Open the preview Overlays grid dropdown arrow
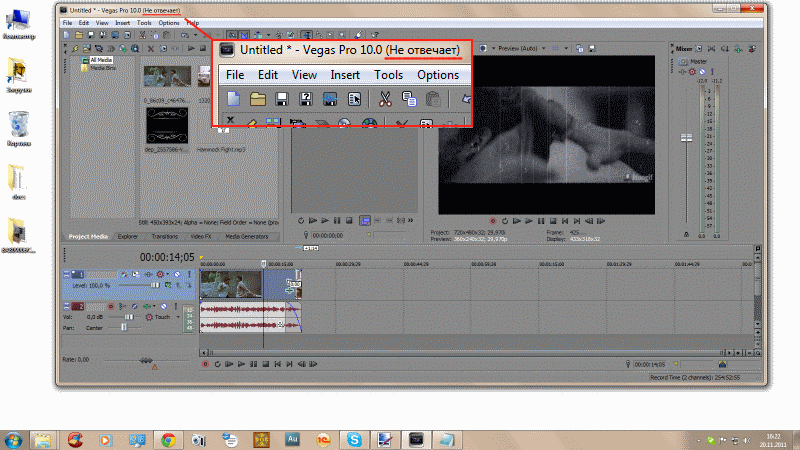800x450 pixels. click(x=566, y=48)
